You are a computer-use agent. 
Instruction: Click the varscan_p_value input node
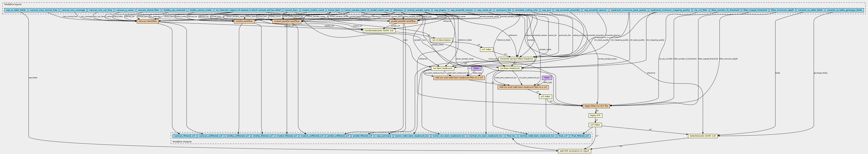pyautogui.click(x=125, y=10)
